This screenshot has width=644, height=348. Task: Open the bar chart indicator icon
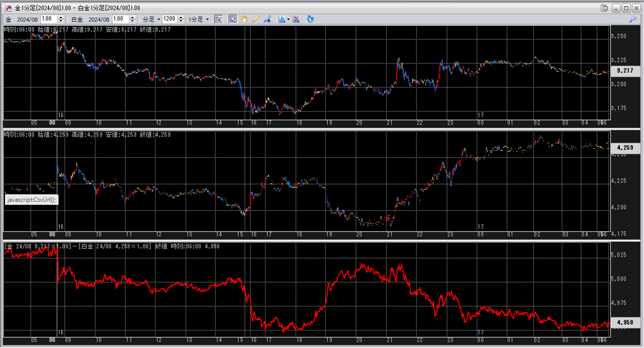pyautogui.click(x=281, y=20)
